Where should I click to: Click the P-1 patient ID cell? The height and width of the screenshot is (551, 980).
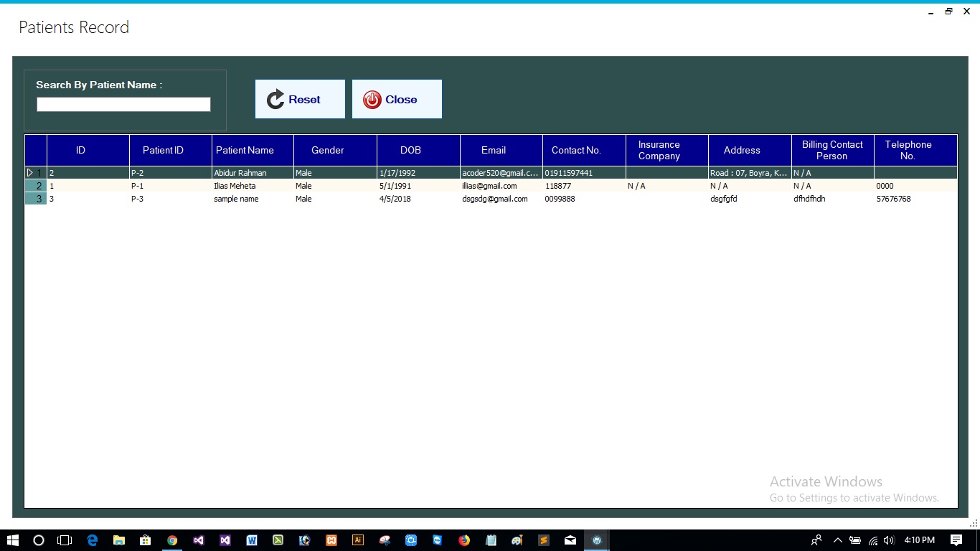[171, 186]
